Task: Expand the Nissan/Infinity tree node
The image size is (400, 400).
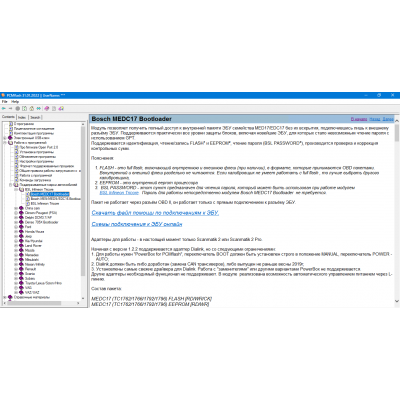Action: [16, 264]
